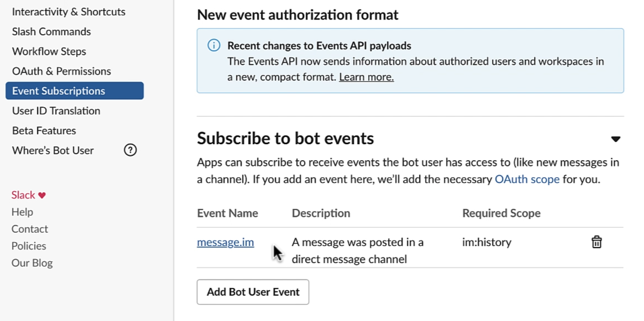Screen dimensions: 644x321
Task: Open the Policies link
Action: pos(29,246)
